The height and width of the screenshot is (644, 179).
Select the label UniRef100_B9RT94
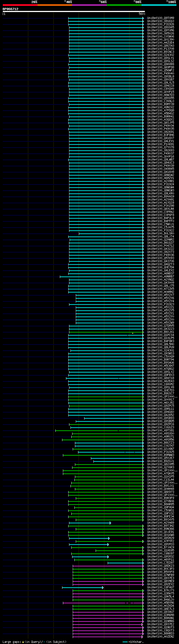point(161,360)
